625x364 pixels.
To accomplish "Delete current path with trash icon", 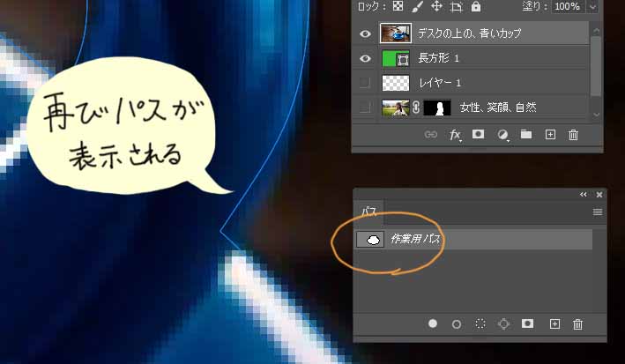I will point(578,323).
